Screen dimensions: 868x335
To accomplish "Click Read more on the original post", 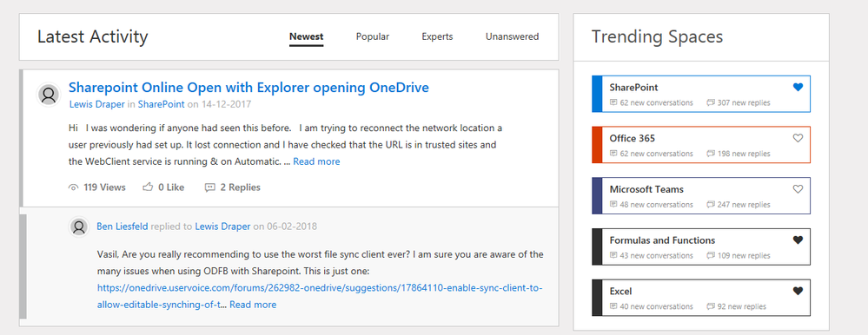I will click(316, 162).
